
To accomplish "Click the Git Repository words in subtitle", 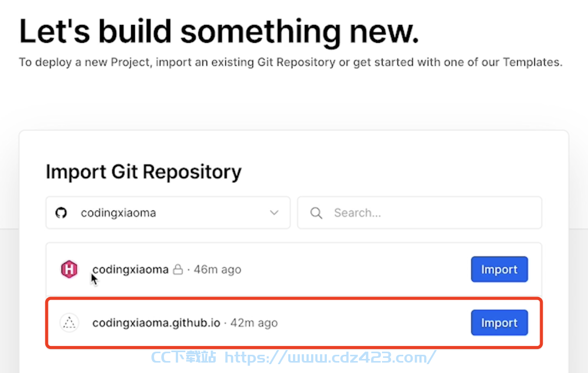I will coord(296,62).
